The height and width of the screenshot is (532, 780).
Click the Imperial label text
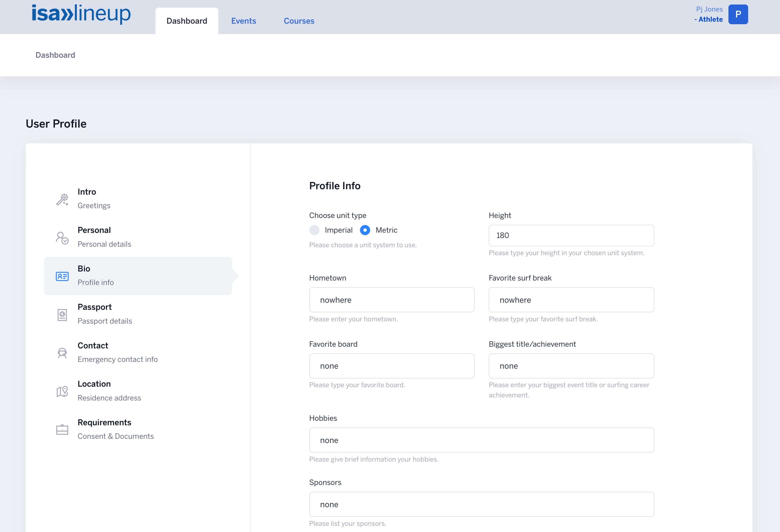[339, 230]
